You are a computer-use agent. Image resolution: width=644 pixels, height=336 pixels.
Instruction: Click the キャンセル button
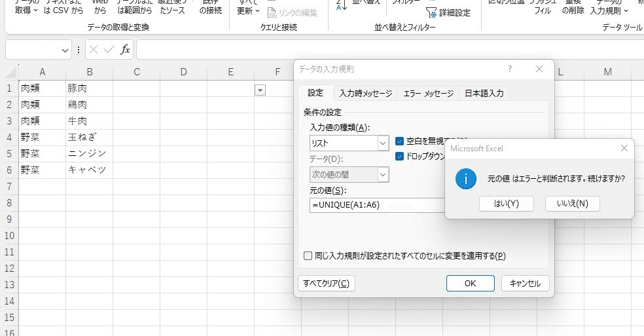pos(525,284)
